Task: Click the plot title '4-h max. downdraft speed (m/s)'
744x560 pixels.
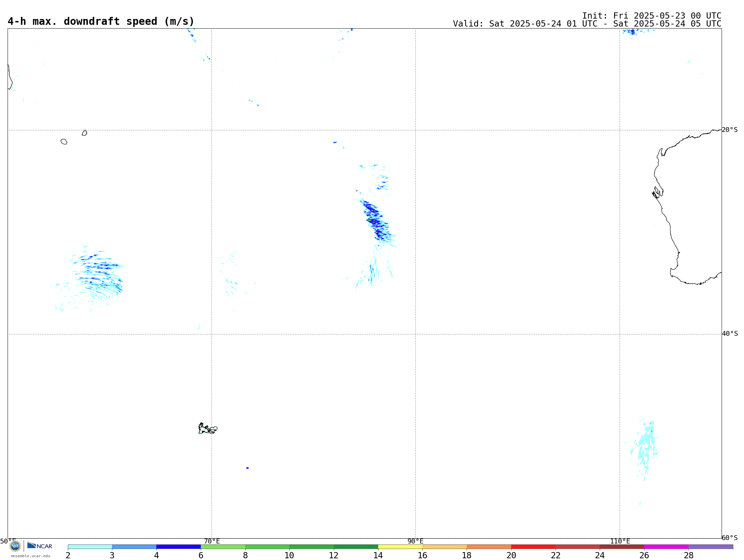Action: tap(101, 21)
